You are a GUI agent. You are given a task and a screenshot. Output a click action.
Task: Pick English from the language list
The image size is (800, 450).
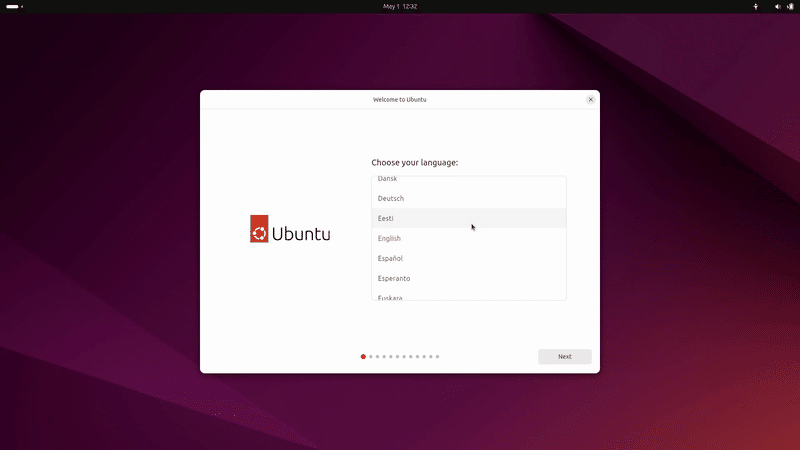click(x=468, y=238)
